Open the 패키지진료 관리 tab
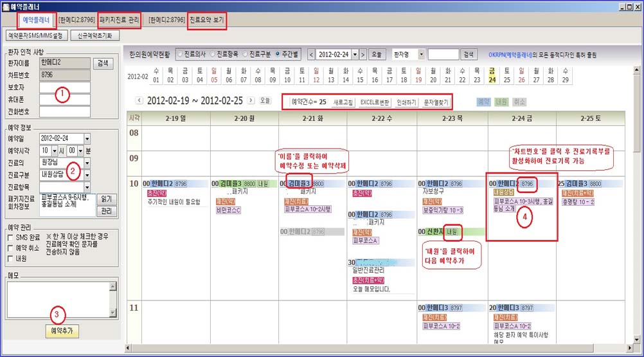 pyautogui.click(x=120, y=20)
